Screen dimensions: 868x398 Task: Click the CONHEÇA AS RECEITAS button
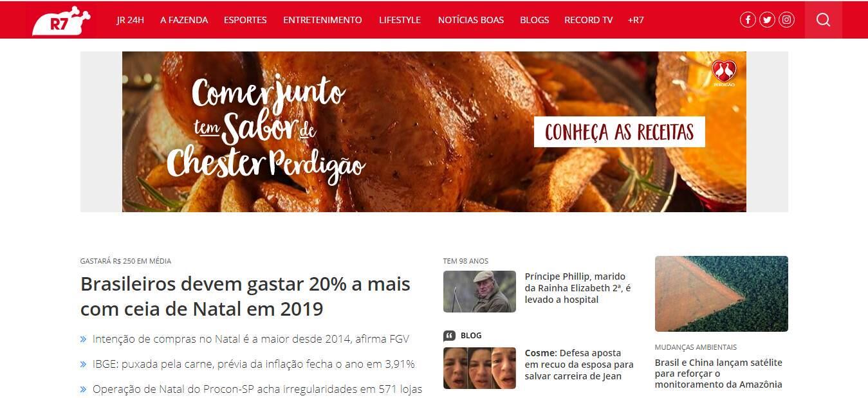619,132
